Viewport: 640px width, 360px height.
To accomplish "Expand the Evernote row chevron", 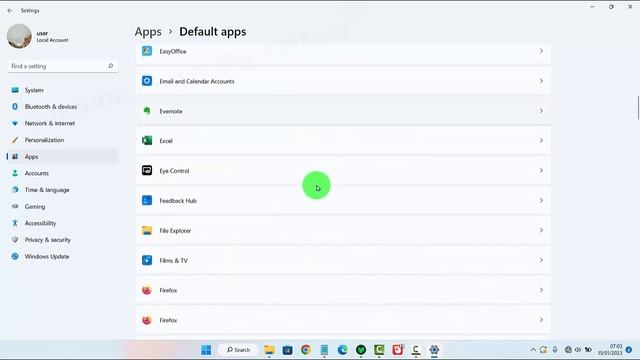I will point(541,111).
